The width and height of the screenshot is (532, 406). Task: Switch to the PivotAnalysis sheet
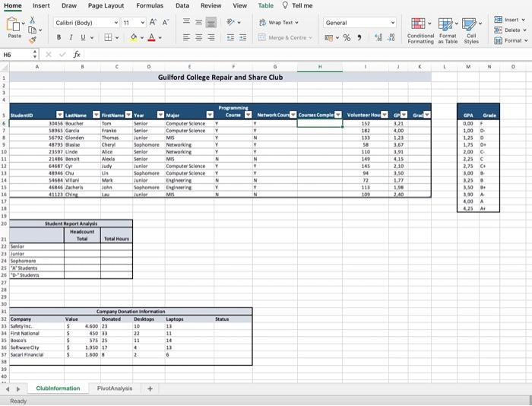pos(115,389)
